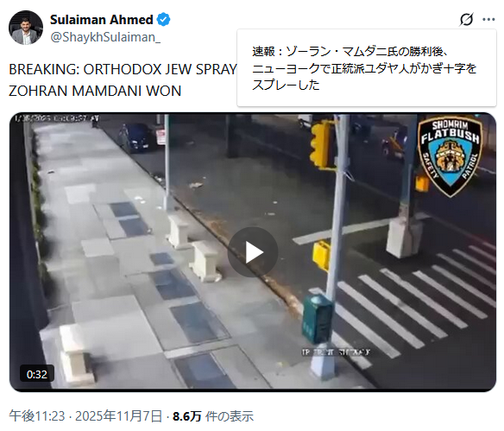Image resolution: width=504 pixels, height=431 pixels.
Task: Play the embedded surveillance video
Action: pos(253,252)
